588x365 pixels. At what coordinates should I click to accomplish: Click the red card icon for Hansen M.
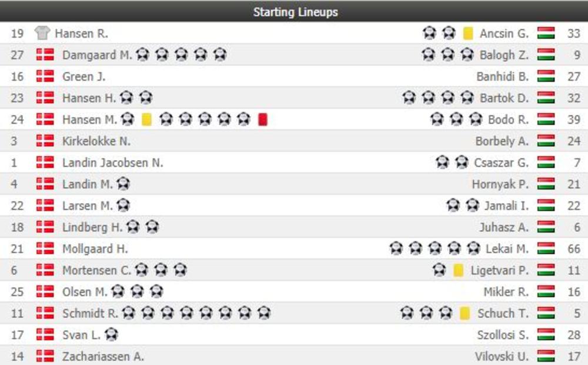tap(263, 120)
